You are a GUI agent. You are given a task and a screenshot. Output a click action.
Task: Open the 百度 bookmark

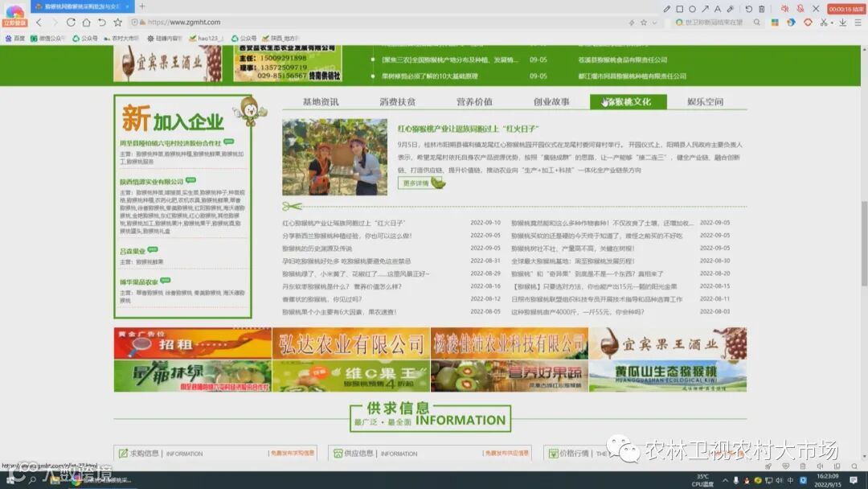[15, 39]
